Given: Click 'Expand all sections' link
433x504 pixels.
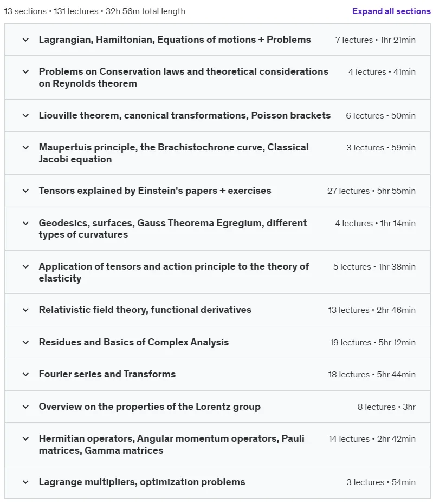Looking at the screenshot, I should click(x=391, y=11).
